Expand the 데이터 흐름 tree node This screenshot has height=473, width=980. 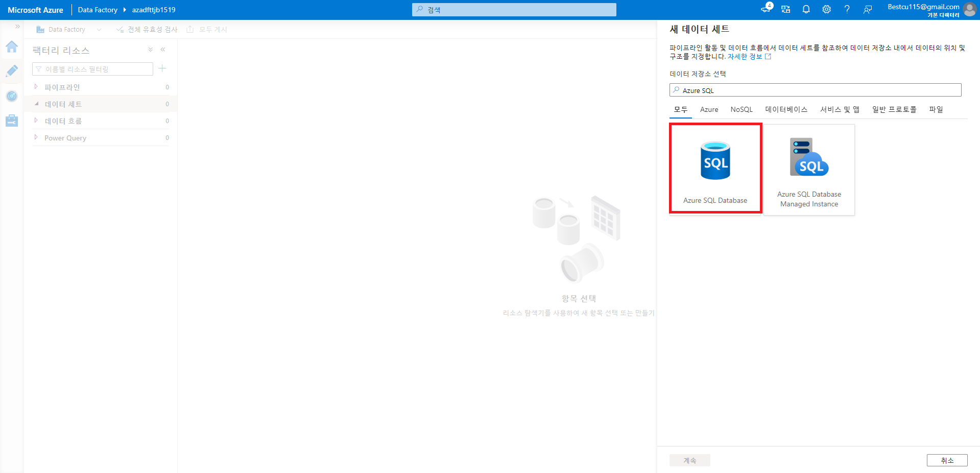click(36, 121)
